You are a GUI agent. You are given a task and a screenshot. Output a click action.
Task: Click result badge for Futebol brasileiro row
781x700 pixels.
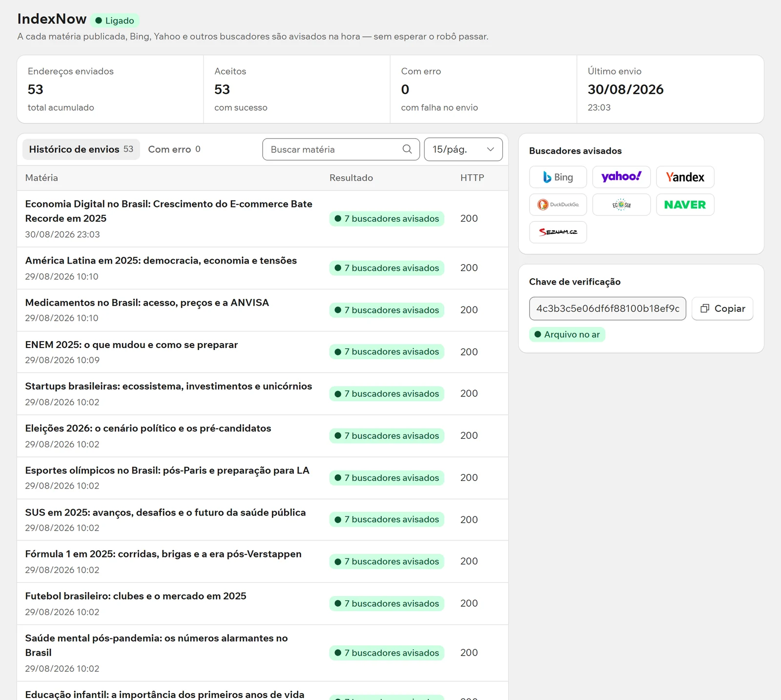click(387, 603)
